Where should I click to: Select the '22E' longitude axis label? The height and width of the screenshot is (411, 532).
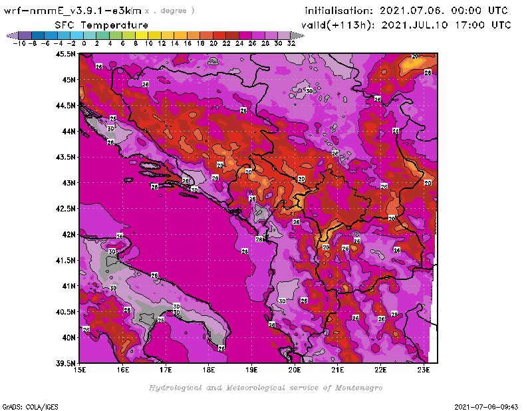380,370
